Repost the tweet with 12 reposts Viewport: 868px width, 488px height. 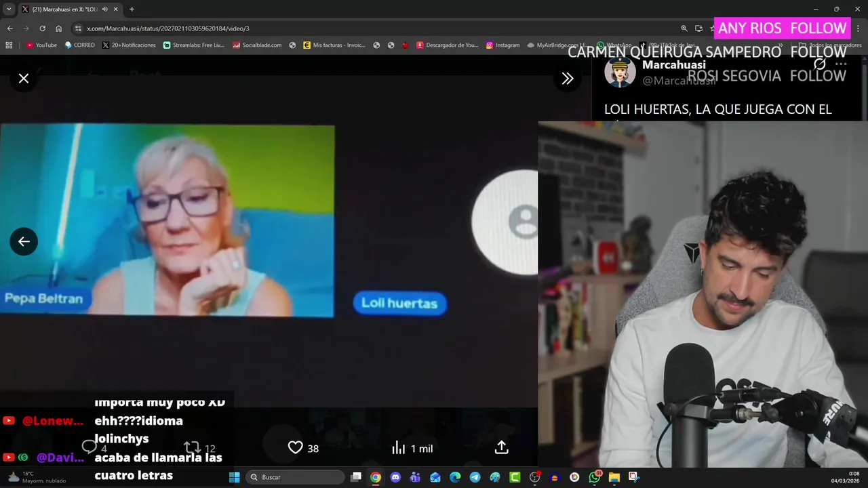tap(200, 448)
